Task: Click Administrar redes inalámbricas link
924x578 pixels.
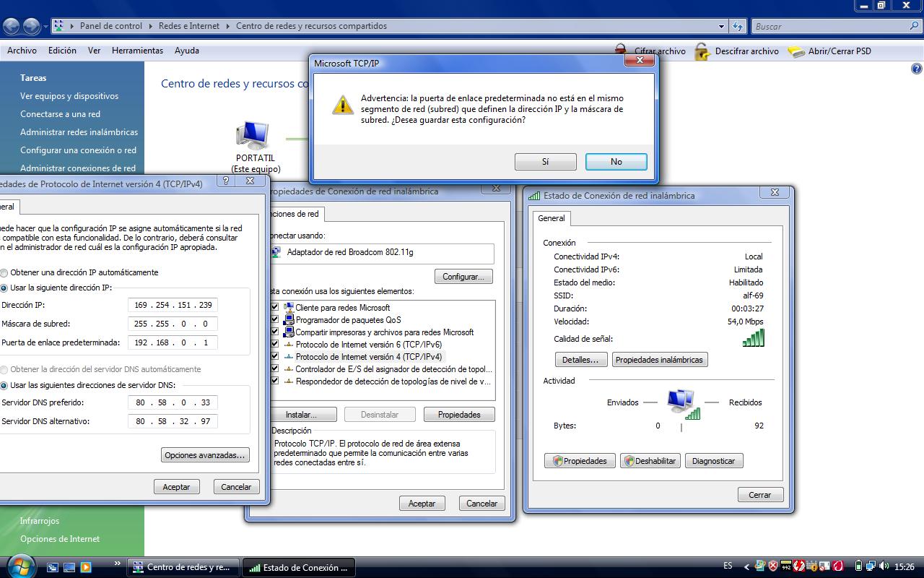Action: point(79,132)
